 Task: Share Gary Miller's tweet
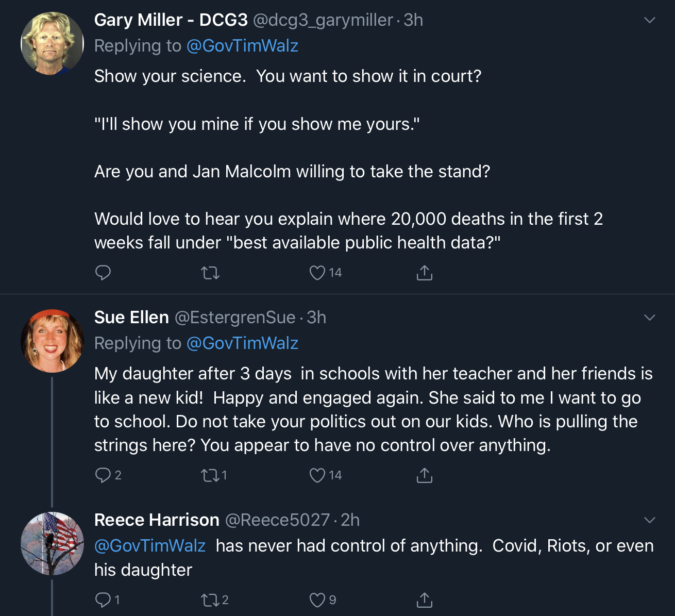424,272
